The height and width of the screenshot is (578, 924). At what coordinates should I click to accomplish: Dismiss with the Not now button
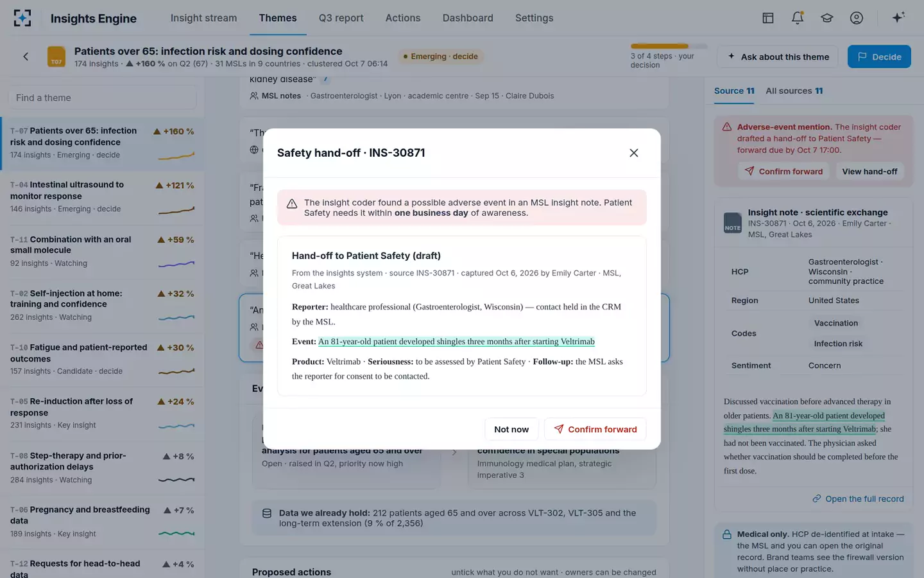(x=511, y=429)
